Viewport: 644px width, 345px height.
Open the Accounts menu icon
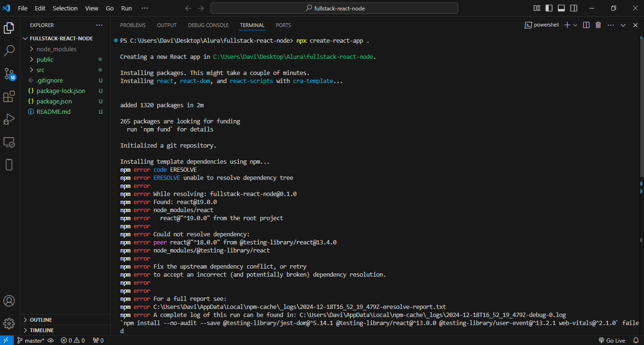coord(9,301)
